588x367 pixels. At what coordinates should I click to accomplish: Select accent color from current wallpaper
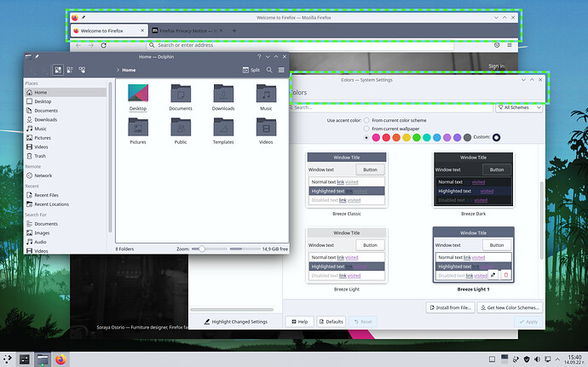tap(366, 129)
